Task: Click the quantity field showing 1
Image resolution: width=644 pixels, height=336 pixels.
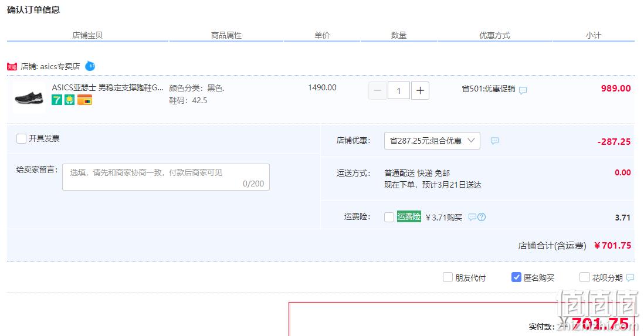Action: [x=398, y=91]
